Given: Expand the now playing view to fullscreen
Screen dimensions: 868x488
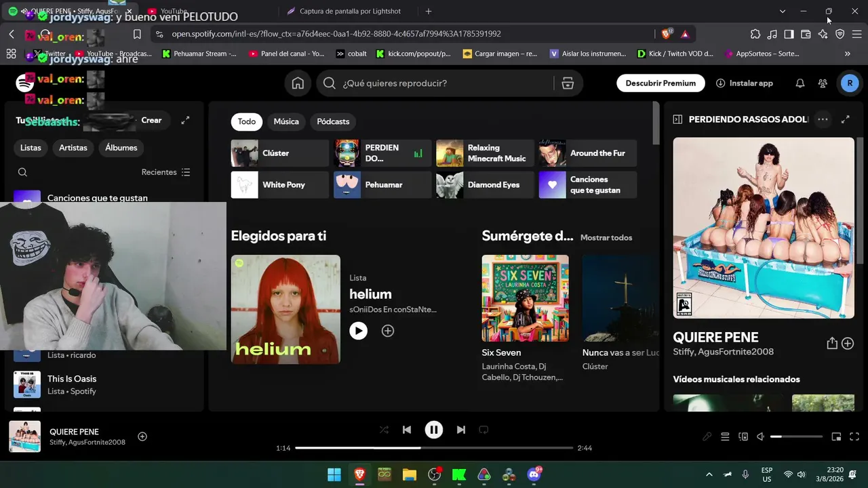Looking at the screenshot, I should tap(846, 119).
